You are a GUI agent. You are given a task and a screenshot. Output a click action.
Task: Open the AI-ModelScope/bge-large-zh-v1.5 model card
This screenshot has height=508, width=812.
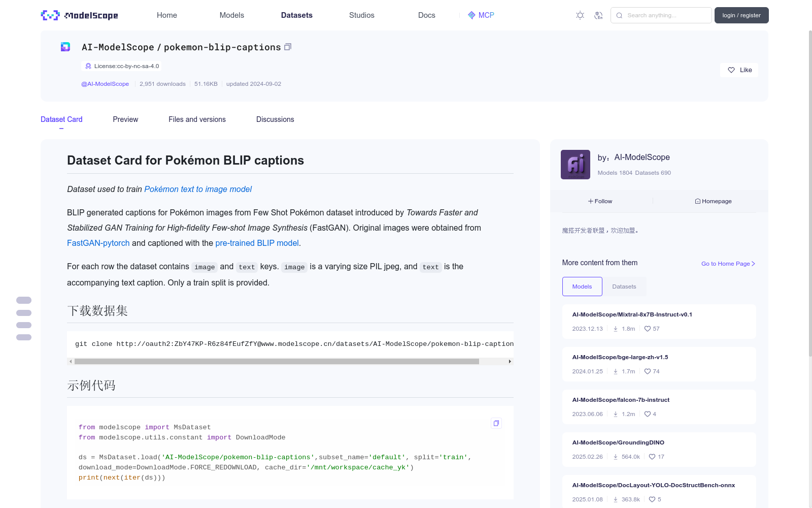tap(659, 364)
